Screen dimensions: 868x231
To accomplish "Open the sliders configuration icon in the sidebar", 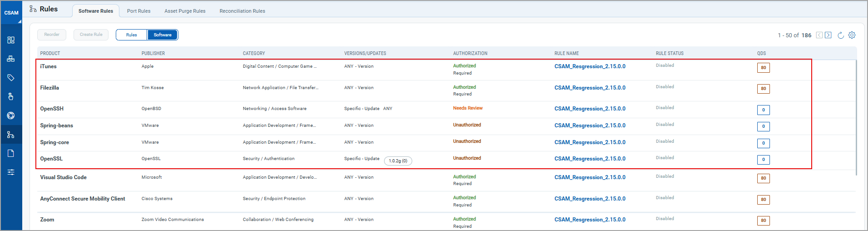I will click(x=11, y=172).
